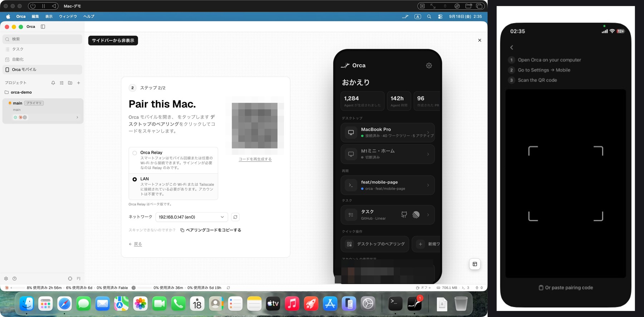The height and width of the screenshot is (317, 644).
Task: Click the resize arrows icon in VM toolbar
Action: (x=433, y=6)
